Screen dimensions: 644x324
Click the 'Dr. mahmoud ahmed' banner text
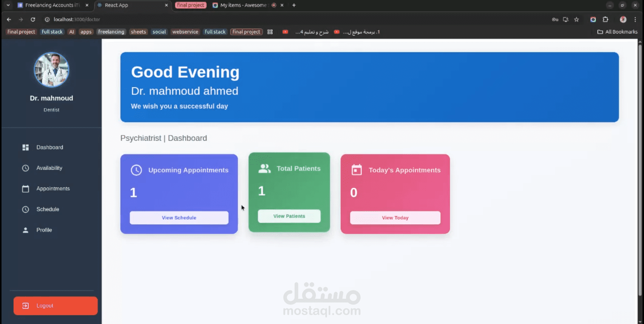[x=185, y=91]
